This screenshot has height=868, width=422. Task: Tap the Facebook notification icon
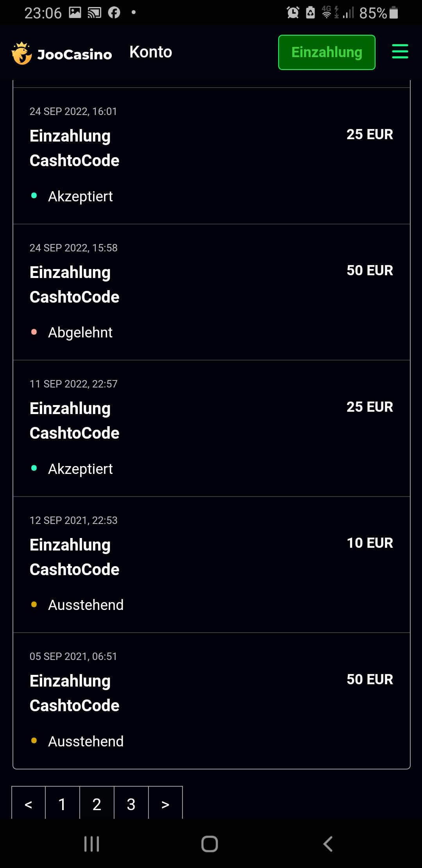point(114,13)
